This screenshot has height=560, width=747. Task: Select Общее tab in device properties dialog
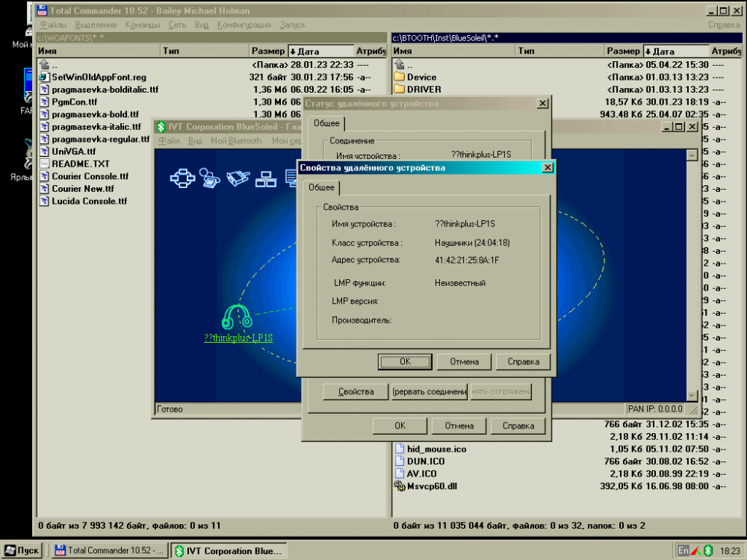(x=323, y=187)
